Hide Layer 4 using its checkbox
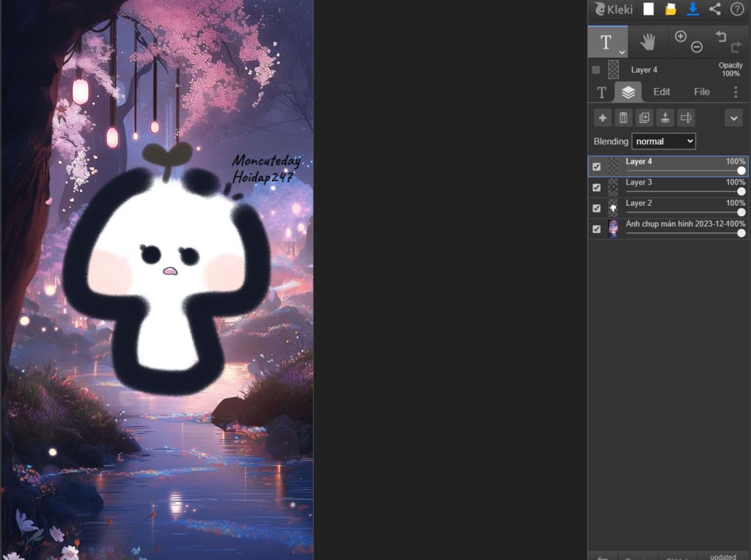The width and height of the screenshot is (751, 560). [x=596, y=167]
